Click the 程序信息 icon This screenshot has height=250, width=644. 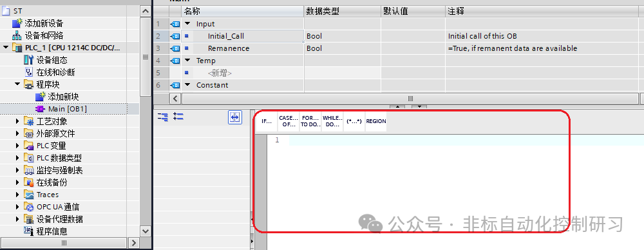[29, 231]
